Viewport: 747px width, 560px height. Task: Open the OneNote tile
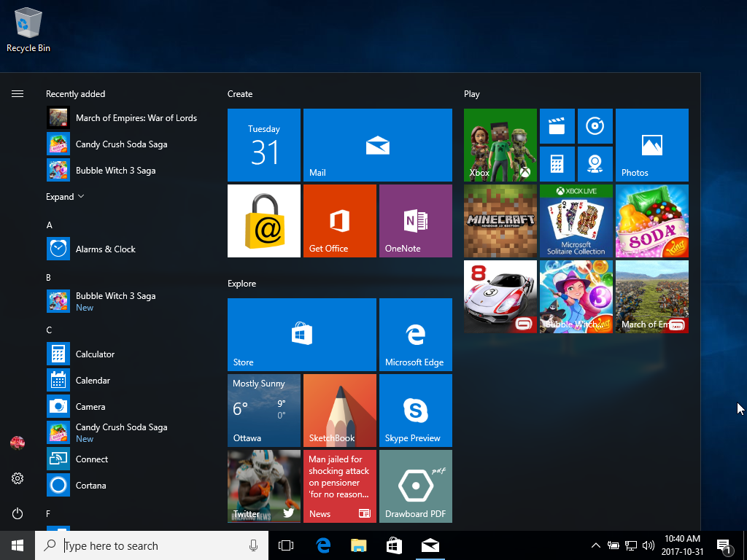(415, 221)
